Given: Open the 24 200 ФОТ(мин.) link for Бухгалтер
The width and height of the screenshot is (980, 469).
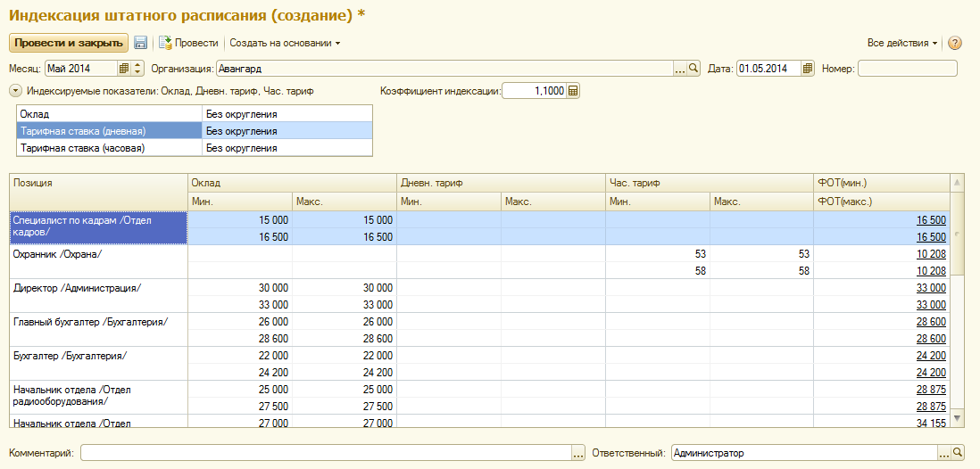Looking at the screenshot, I should coord(931,356).
